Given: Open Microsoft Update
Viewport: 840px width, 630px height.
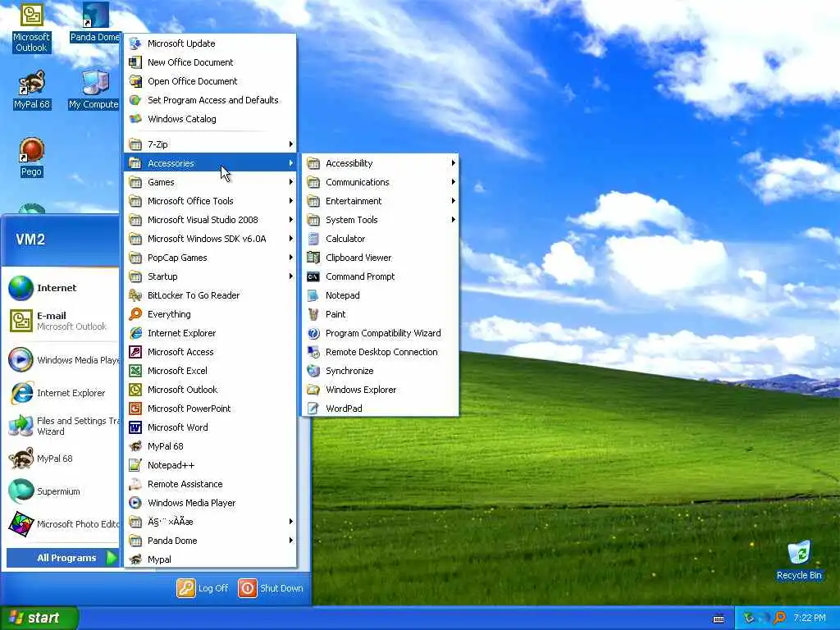Looking at the screenshot, I should click(x=210, y=43).
